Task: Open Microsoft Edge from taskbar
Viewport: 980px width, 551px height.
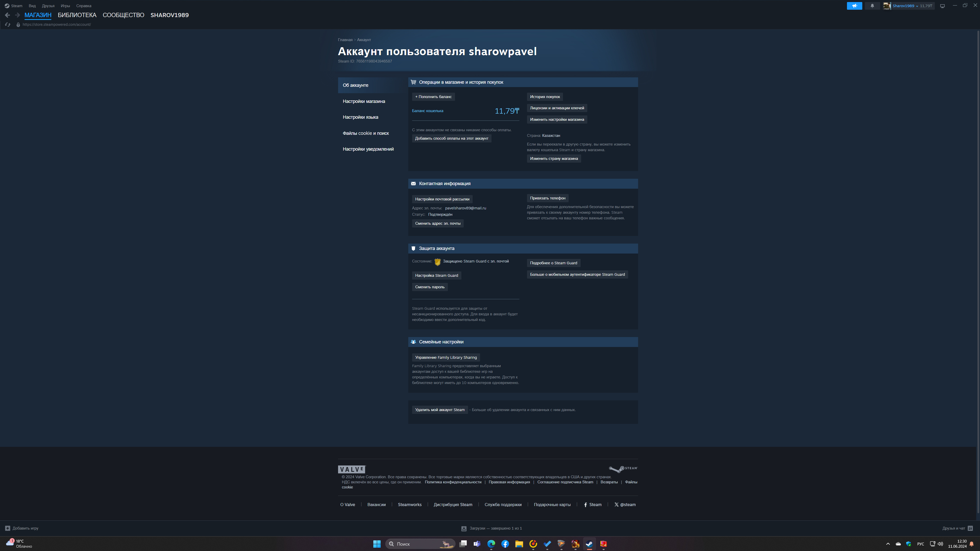Action: [x=491, y=544]
